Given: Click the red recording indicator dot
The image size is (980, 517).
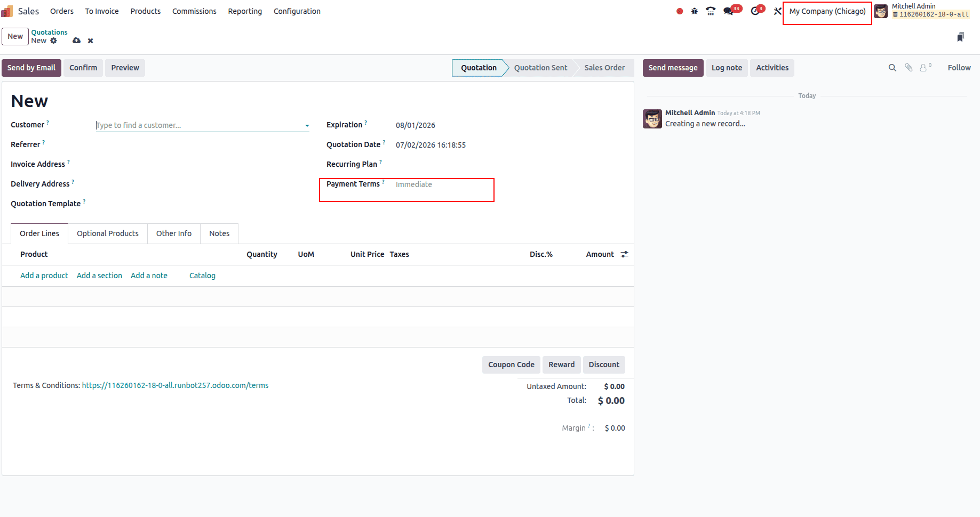Looking at the screenshot, I should [680, 11].
